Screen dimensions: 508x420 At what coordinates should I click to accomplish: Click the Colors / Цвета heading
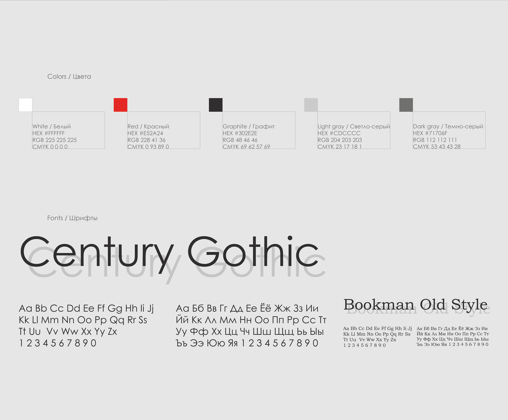[69, 76]
